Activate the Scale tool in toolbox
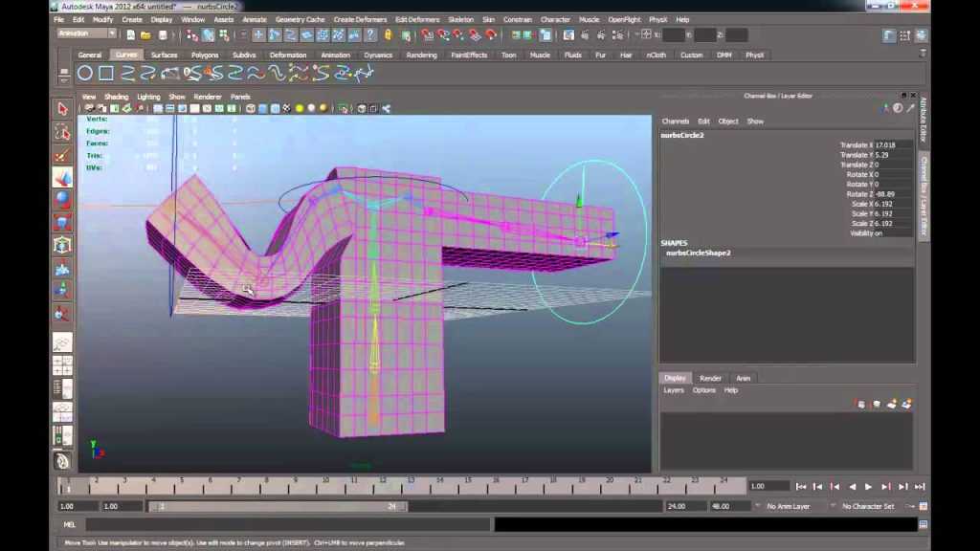Viewport: 980px width, 551px height. point(62,222)
